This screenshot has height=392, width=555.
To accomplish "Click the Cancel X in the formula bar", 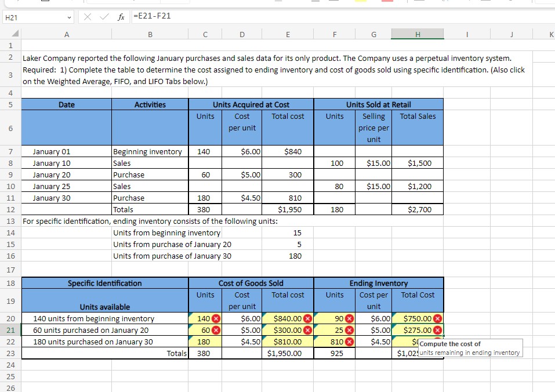I will tap(89, 16).
